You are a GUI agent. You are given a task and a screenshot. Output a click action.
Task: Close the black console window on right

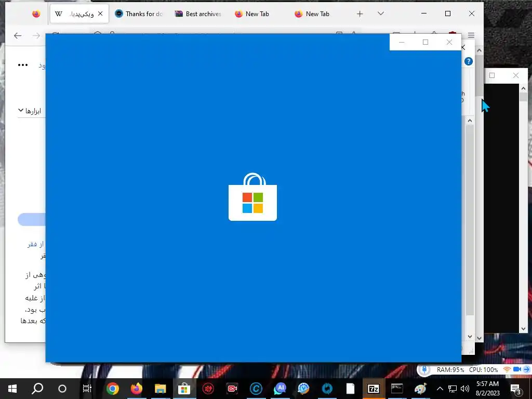pos(516,75)
